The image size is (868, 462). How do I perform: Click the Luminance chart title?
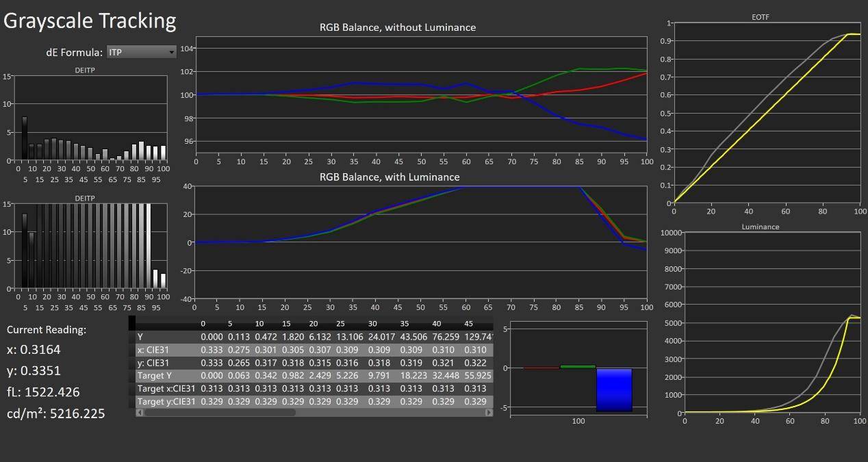point(760,227)
